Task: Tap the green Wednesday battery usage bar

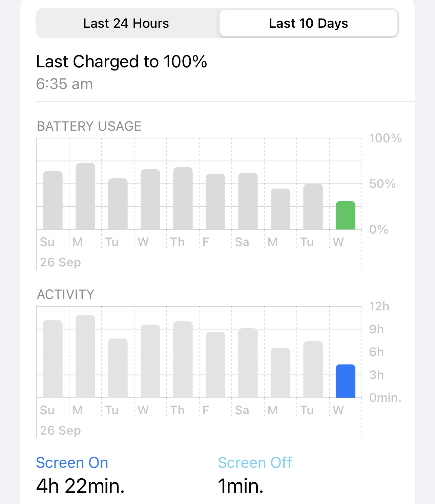Action: tap(345, 215)
